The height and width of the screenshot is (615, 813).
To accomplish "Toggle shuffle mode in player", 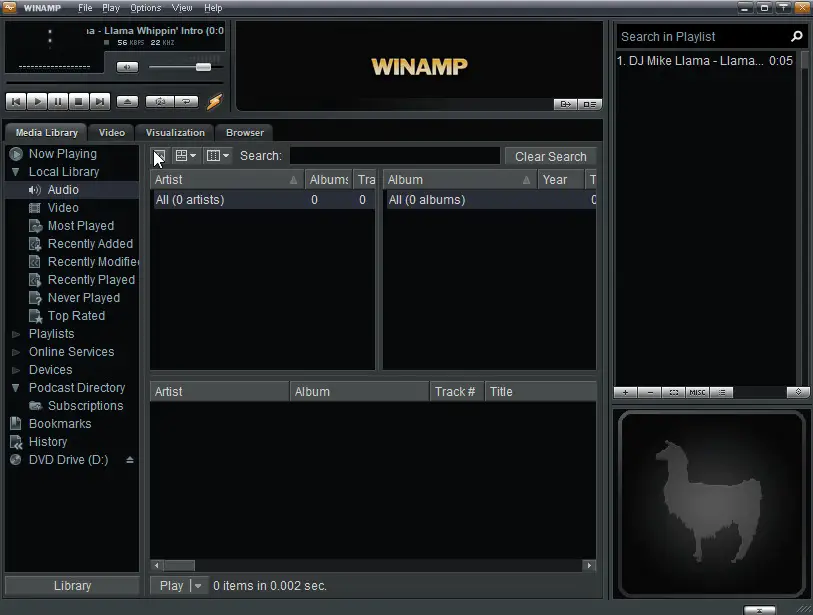I will pos(160,101).
